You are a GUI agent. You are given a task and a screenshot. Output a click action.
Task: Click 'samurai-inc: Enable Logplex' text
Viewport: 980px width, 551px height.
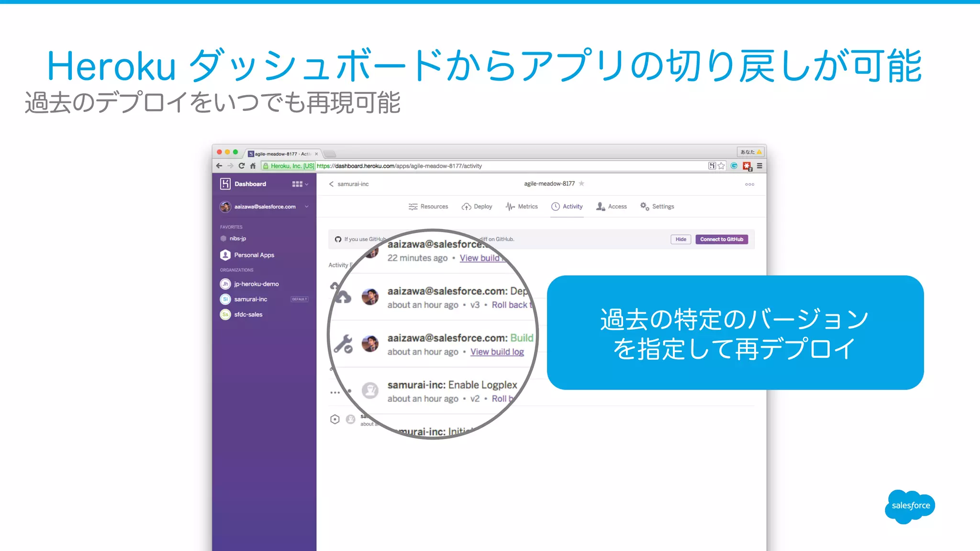452,385
